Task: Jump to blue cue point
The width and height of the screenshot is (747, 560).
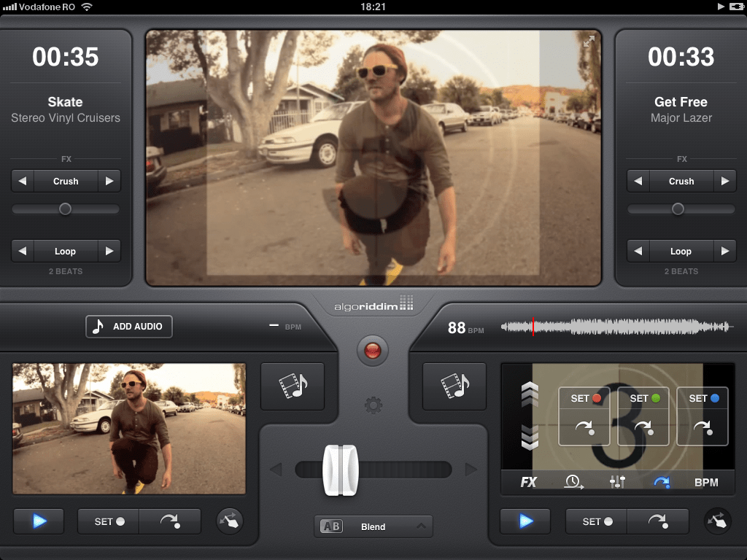Action: (703, 427)
